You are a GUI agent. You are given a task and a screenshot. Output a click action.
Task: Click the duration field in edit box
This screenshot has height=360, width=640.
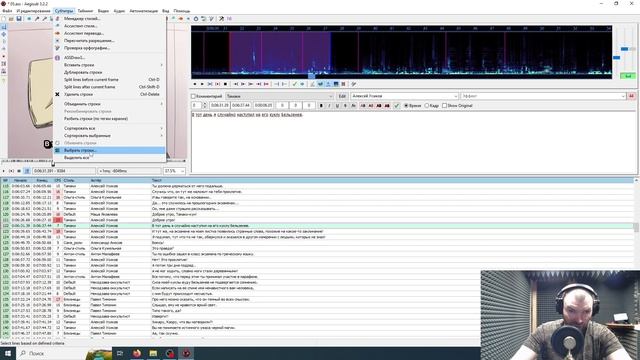(x=263, y=106)
